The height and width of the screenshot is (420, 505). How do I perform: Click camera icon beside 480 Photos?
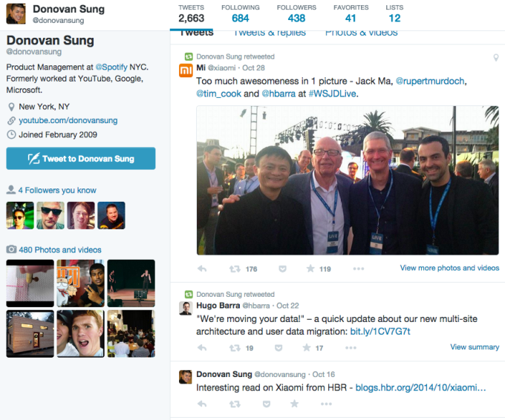[11, 249]
